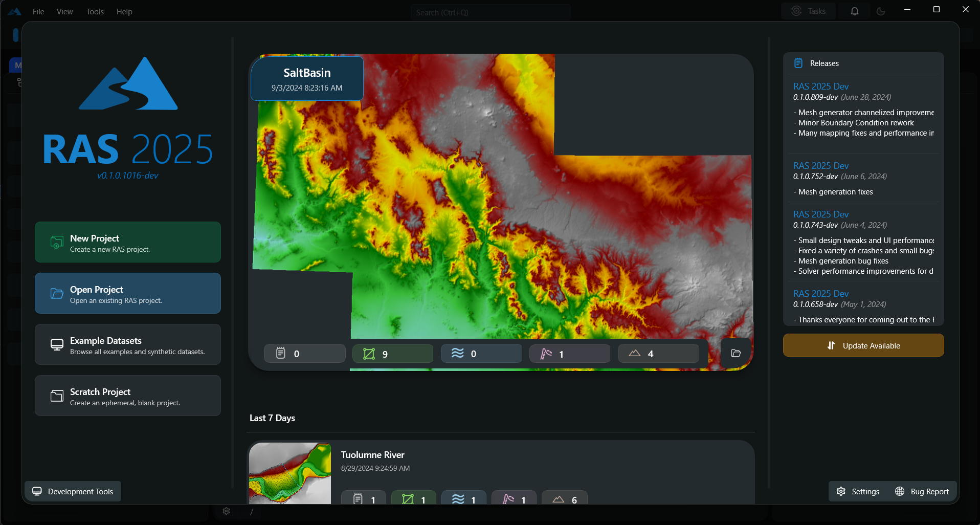
Task: Open the File menu
Action: click(38, 11)
